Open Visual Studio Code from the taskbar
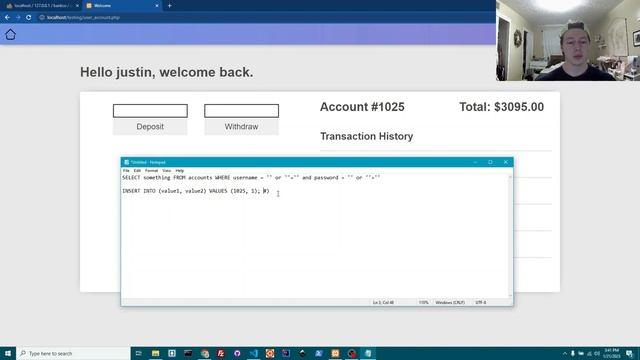 (253, 353)
